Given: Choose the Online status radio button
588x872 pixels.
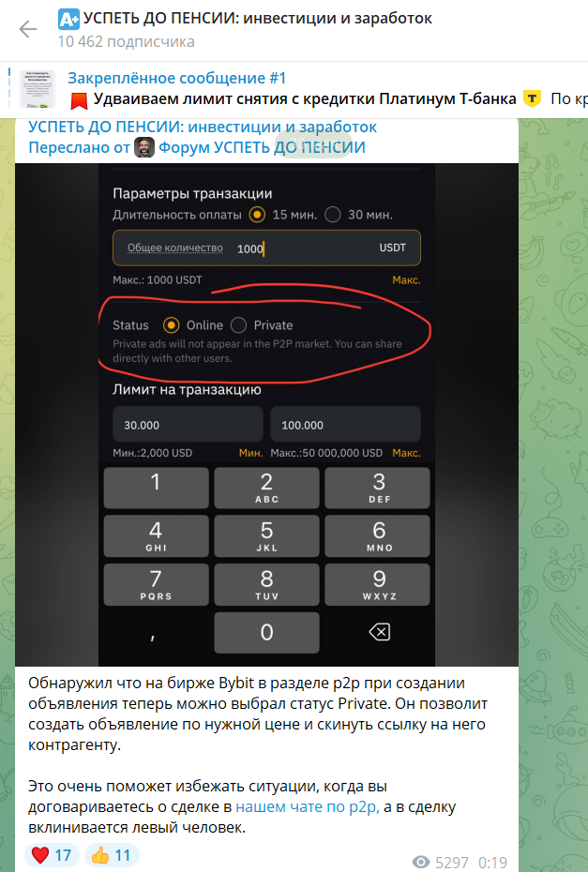Looking at the screenshot, I should [171, 324].
